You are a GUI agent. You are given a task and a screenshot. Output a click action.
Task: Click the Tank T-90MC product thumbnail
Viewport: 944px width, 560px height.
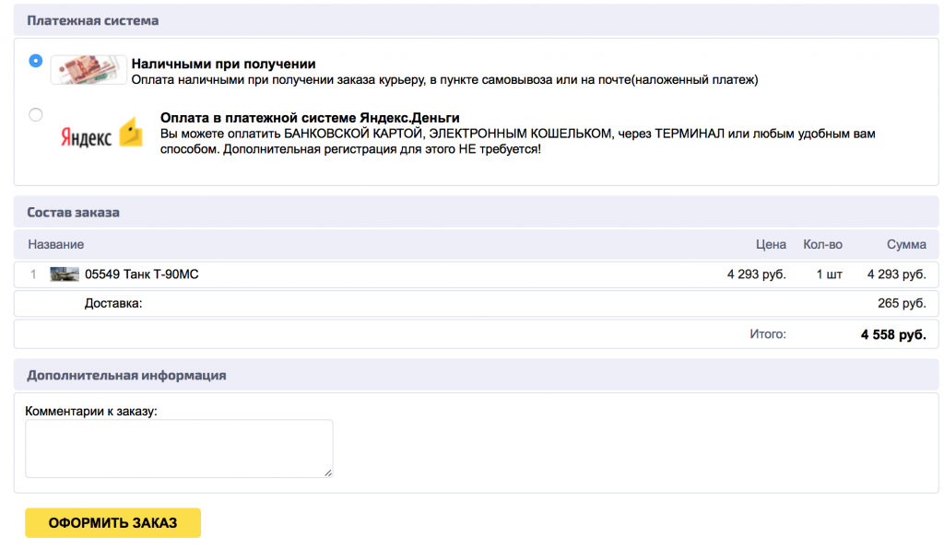tap(63, 274)
